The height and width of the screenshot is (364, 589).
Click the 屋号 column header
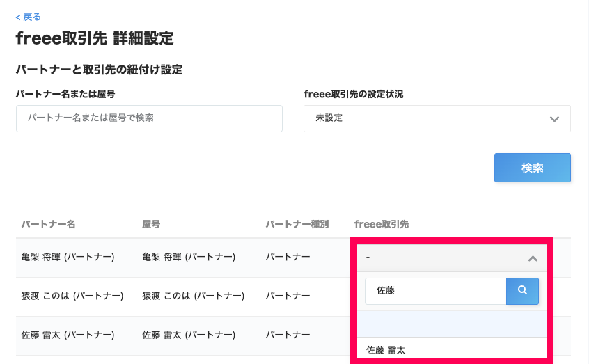tap(151, 224)
